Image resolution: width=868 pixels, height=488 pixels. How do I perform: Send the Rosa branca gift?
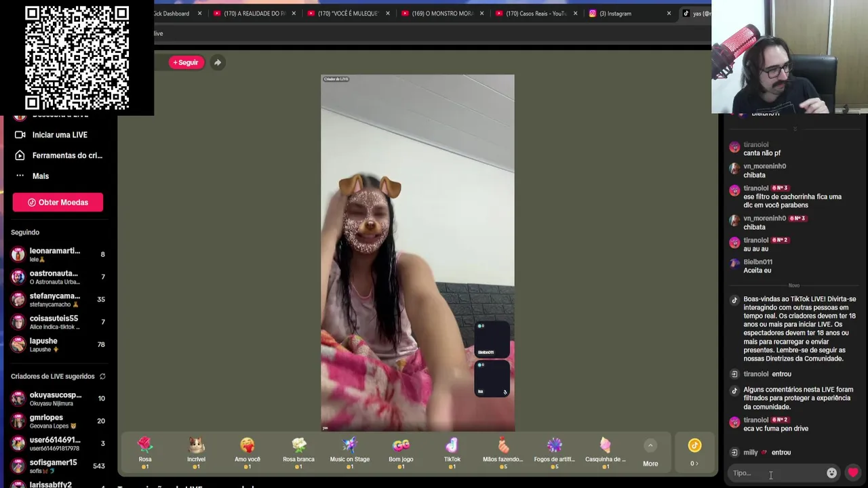point(298,452)
